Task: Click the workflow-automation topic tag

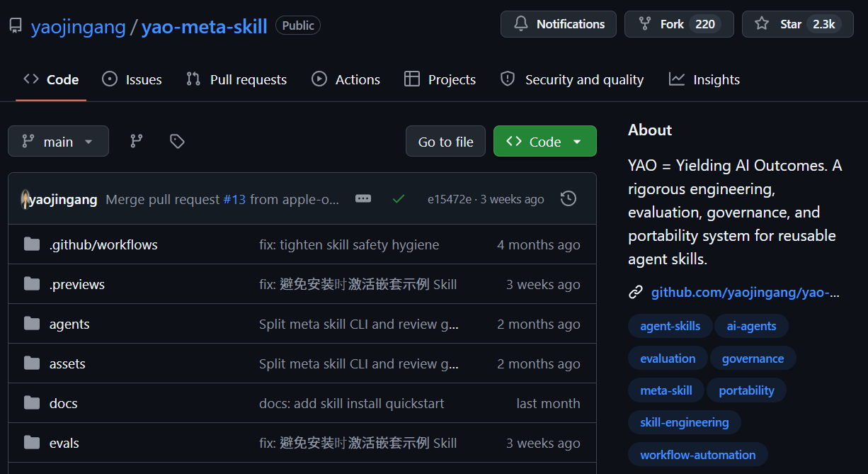Action: (x=698, y=455)
